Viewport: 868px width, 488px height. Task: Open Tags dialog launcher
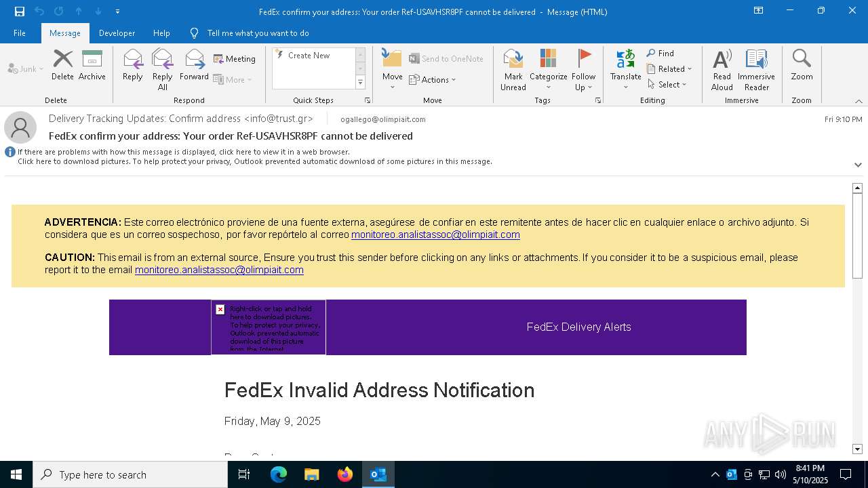point(598,100)
